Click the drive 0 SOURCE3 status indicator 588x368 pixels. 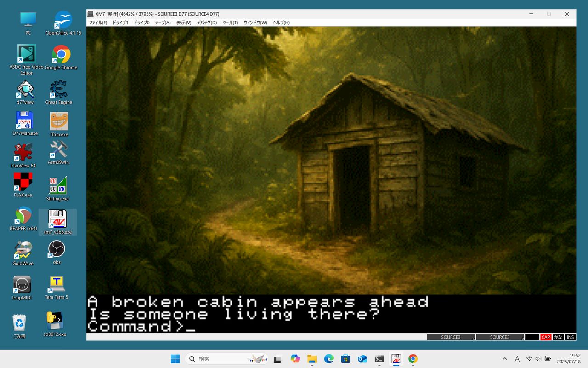click(499, 337)
